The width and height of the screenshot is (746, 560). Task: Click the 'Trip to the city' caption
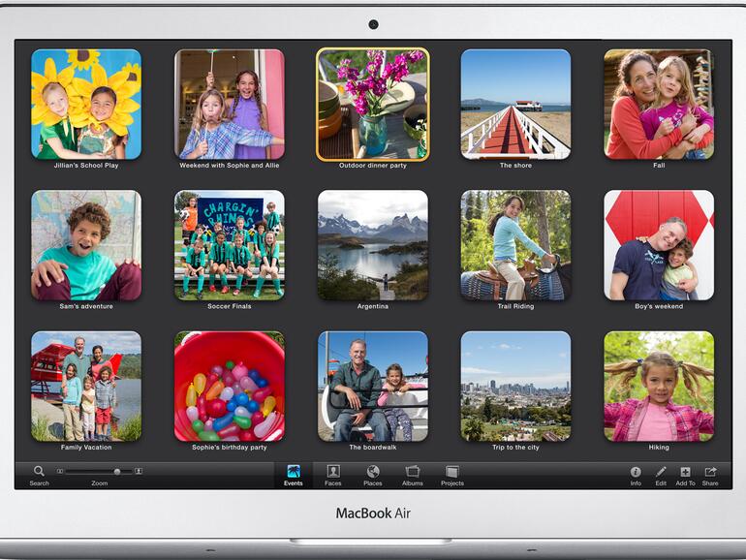(515, 448)
